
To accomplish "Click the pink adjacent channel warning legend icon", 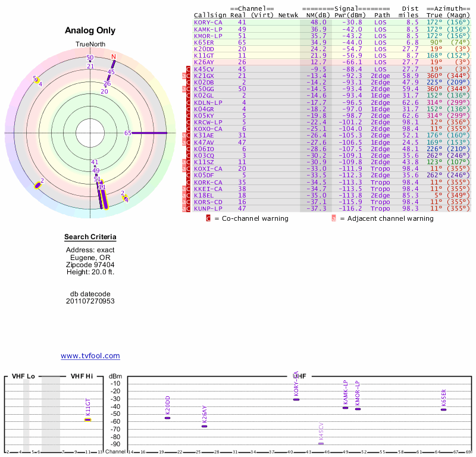I will coord(333,218).
